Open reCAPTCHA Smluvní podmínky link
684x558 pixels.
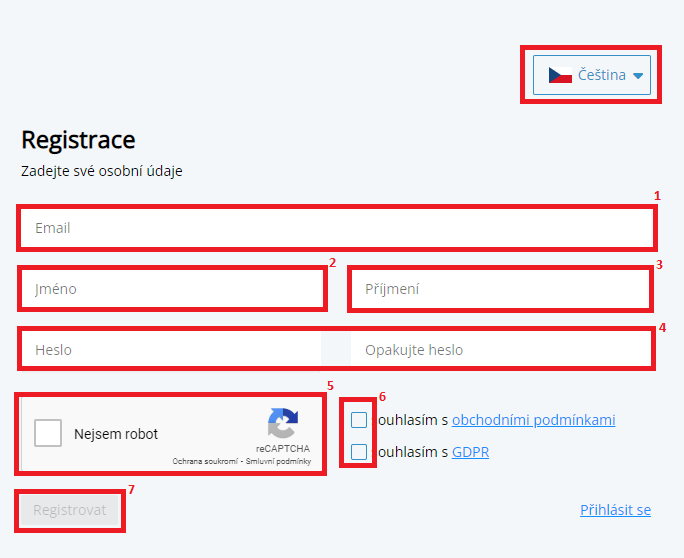[x=279, y=461]
